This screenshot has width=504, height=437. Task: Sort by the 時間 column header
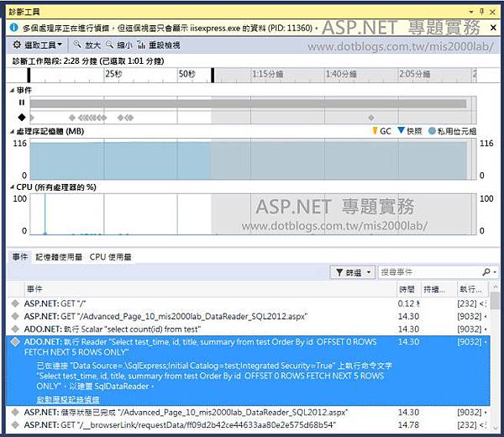pos(408,289)
